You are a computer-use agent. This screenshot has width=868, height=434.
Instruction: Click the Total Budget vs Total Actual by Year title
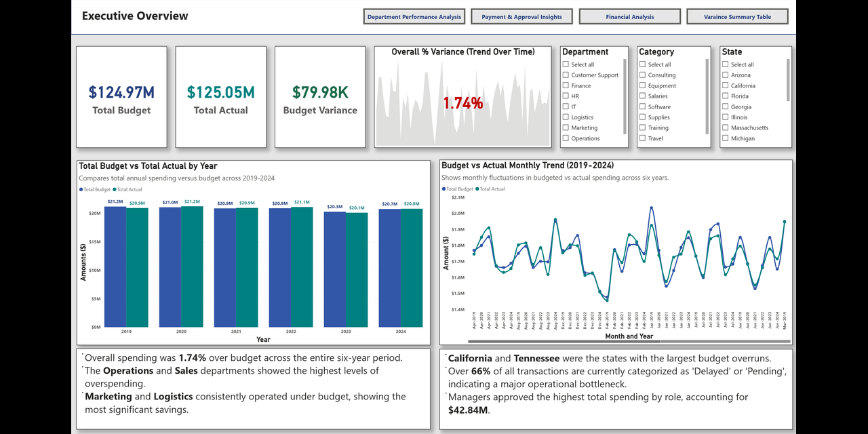(148, 165)
